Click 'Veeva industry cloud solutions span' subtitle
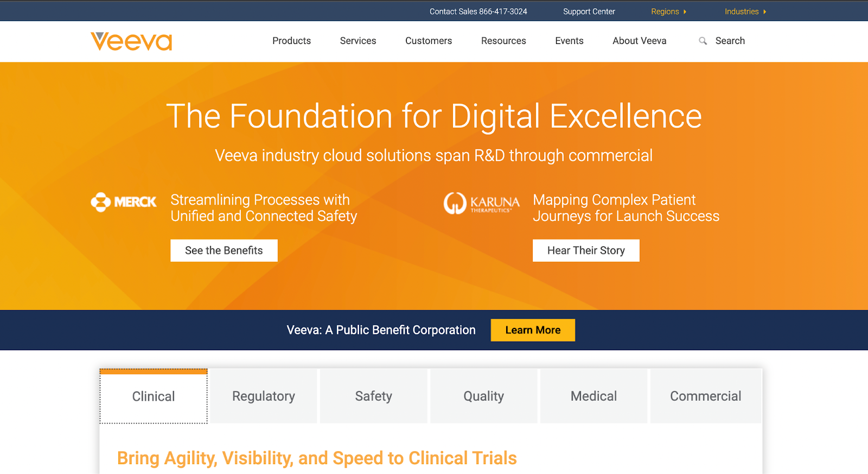Screen dimensions: 868x474 tap(433, 155)
